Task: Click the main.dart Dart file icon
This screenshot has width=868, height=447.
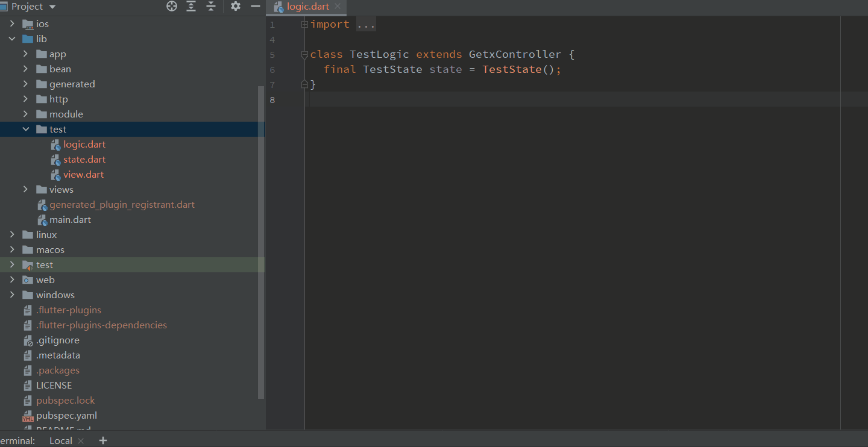Action: click(42, 220)
